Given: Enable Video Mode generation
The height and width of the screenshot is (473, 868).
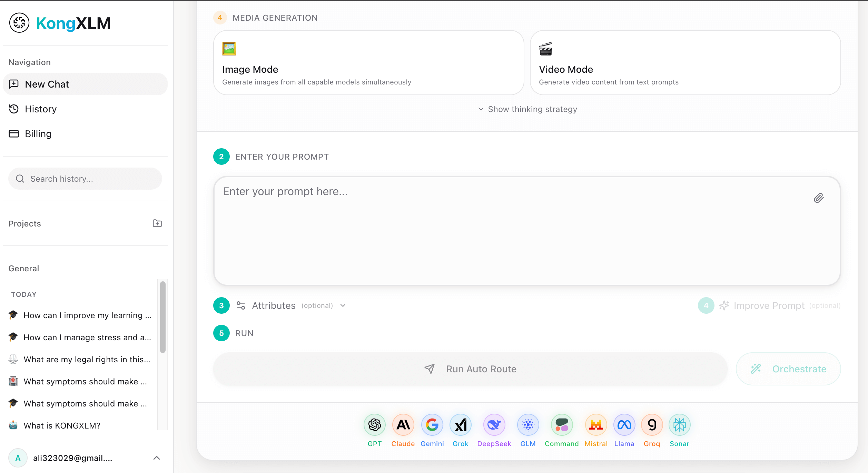Looking at the screenshot, I should click(x=685, y=63).
